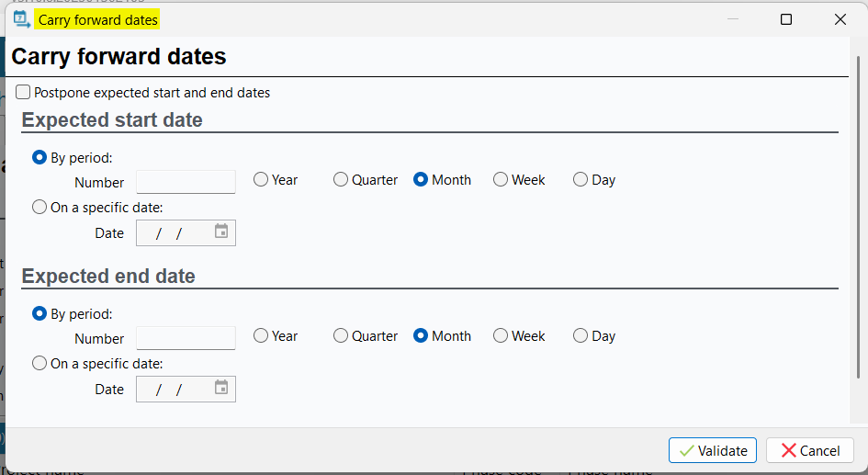Select Quarter period for expected start date
868x475 pixels.
341,180
